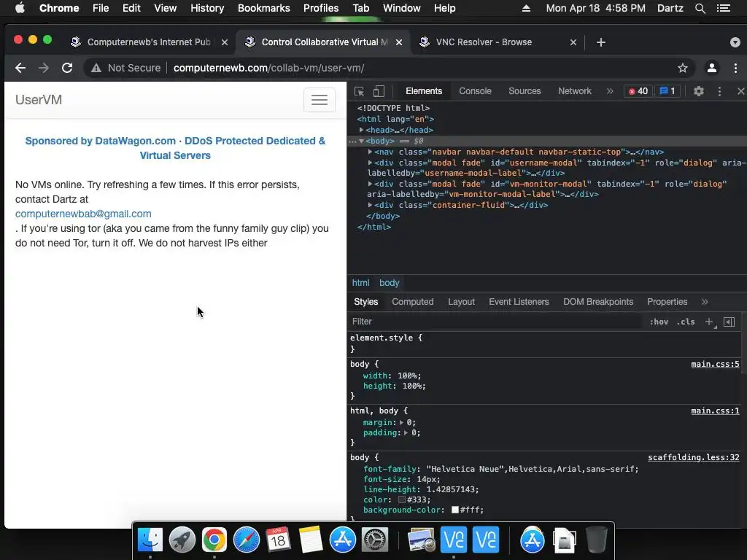Click the #333 color swatch
The height and width of the screenshot is (560, 747).
(402, 499)
